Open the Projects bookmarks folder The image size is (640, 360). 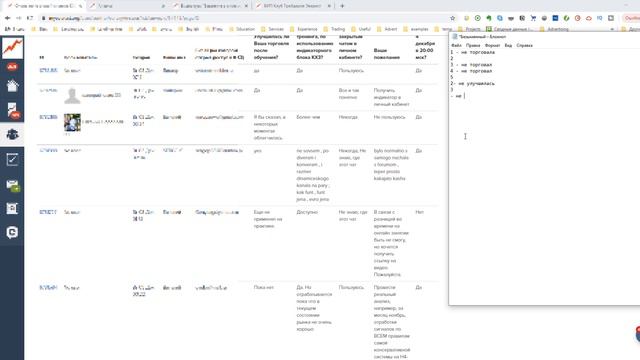click(469, 29)
